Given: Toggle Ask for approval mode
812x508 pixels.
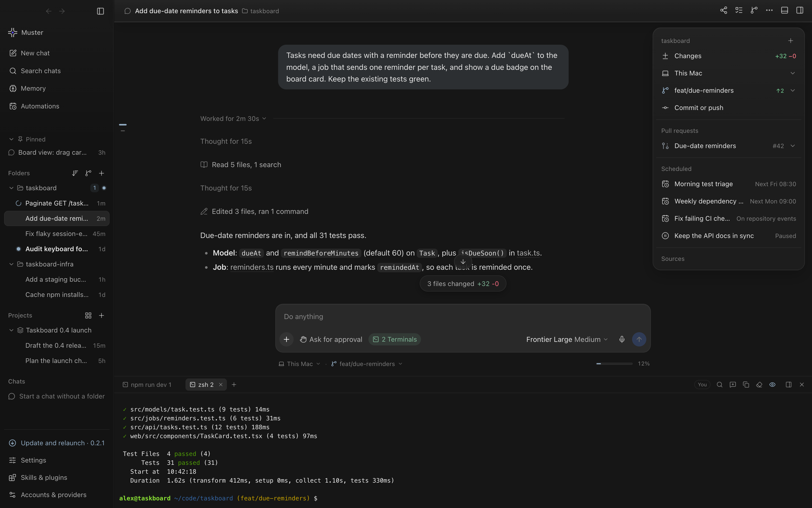Looking at the screenshot, I should click(331, 339).
